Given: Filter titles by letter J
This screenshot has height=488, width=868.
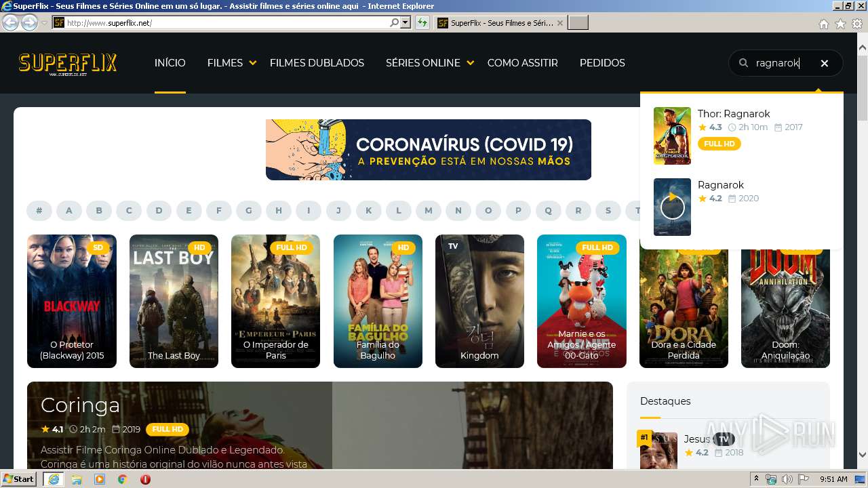Looking at the screenshot, I should coord(338,211).
